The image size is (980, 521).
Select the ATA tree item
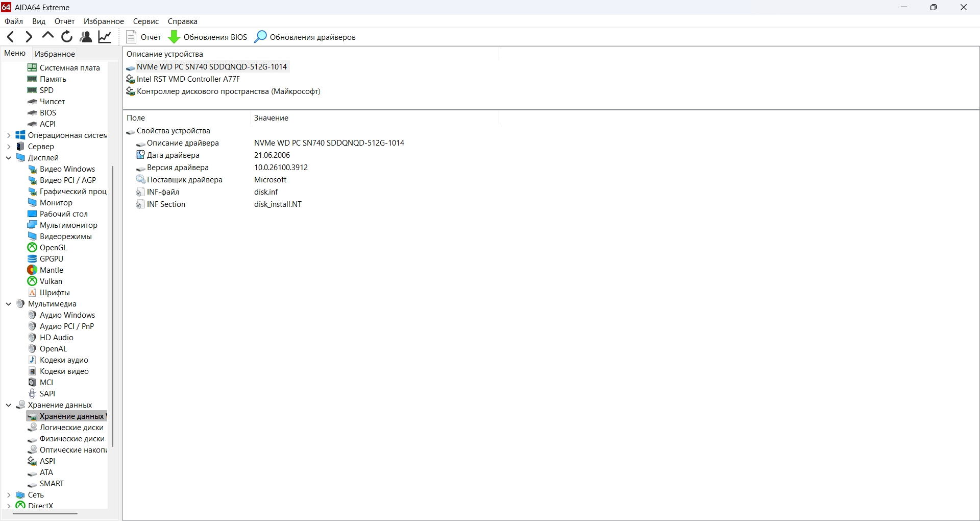click(40, 472)
